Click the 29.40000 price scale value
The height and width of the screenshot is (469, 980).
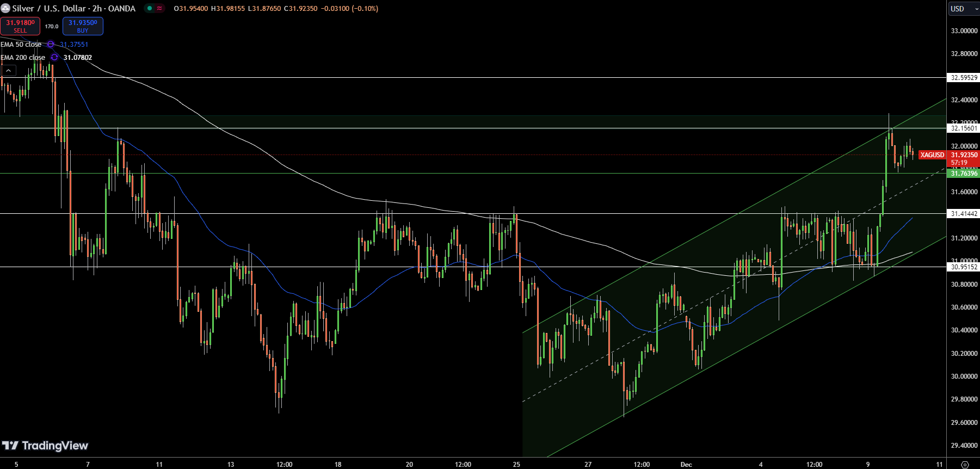pyautogui.click(x=964, y=446)
